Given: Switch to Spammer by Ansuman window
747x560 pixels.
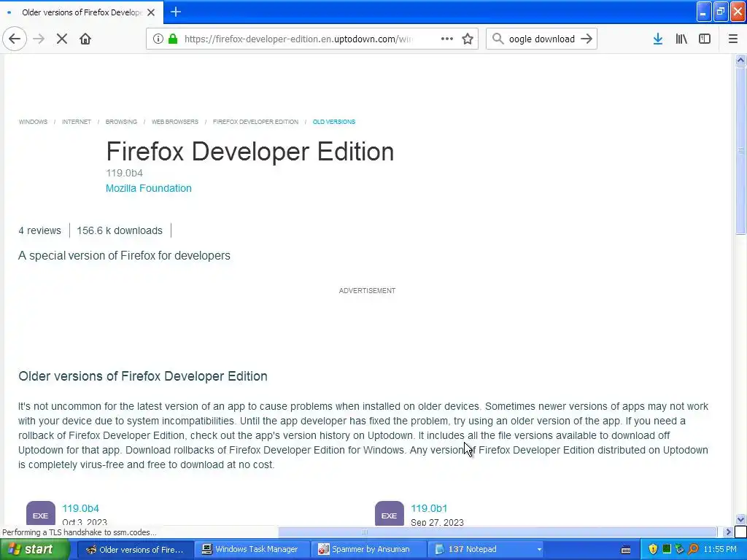Looking at the screenshot, I should (x=368, y=550).
